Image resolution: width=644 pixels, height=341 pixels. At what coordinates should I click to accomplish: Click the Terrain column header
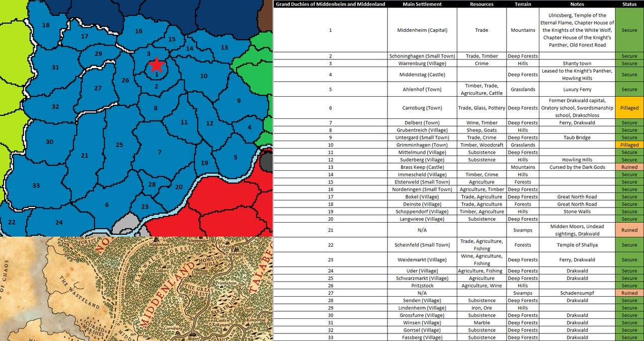coord(523,4)
